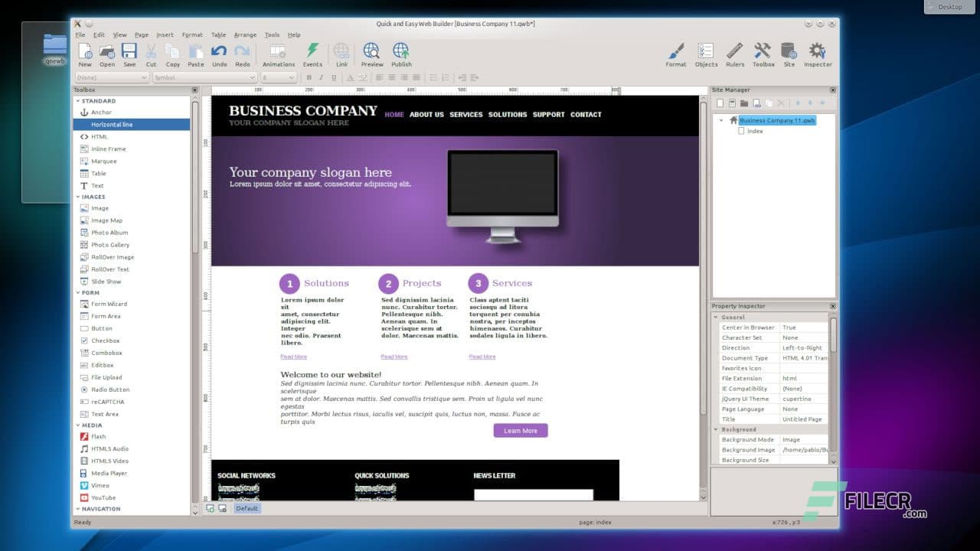The height and width of the screenshot is (551, 980).
Task: Collapse the Business Company 11.qwb tree node
Action: tap(720, 120)
